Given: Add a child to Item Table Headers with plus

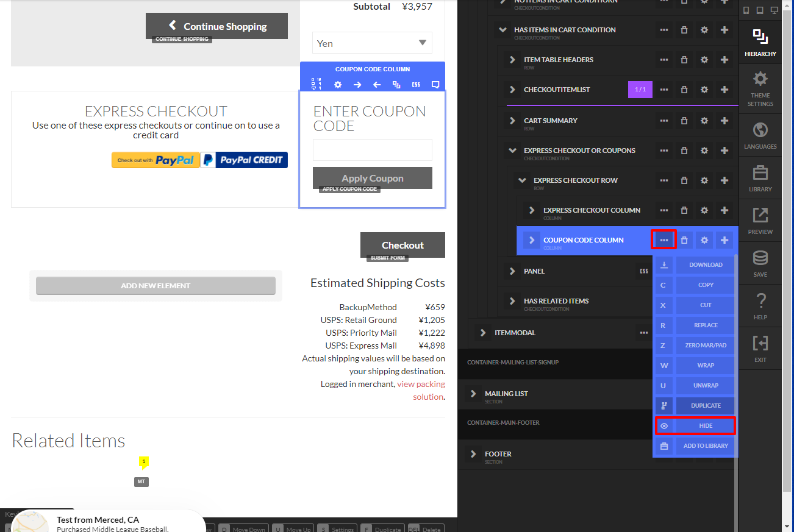Looking at the screenshot, I should coord(724,60).
